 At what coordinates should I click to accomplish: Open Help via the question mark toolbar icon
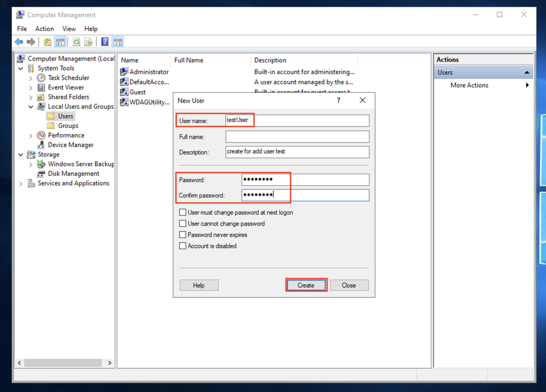(x=105, y=42)
